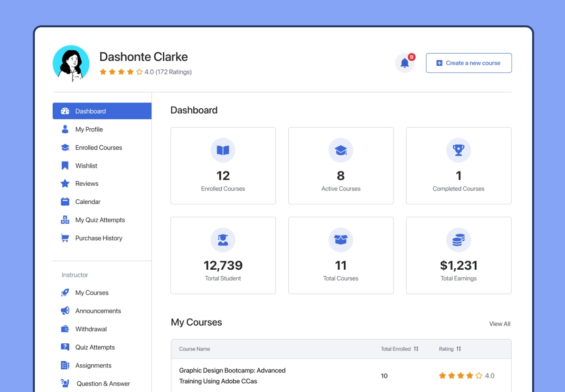This screenshot has height=392, width=565.
Task: Click the Calendar icon in sidebar
Action: point(65,202)
